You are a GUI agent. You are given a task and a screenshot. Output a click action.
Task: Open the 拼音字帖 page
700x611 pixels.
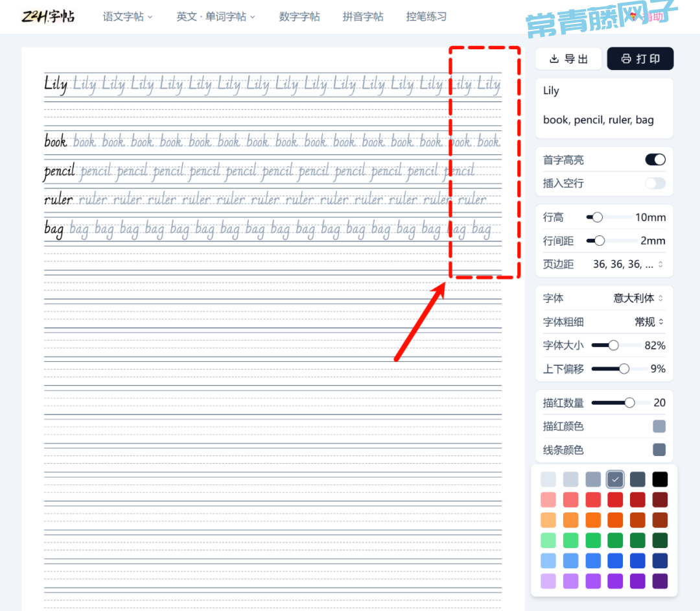[363, 17]
